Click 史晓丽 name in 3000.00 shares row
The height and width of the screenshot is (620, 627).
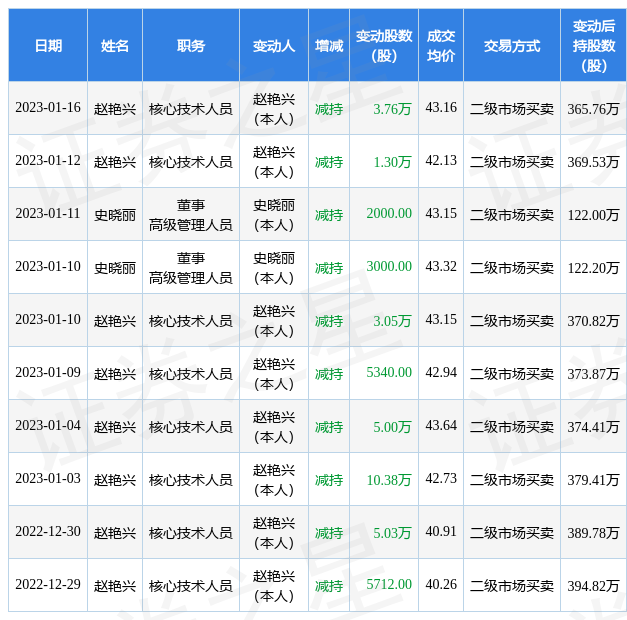click(x=115, y=268)
